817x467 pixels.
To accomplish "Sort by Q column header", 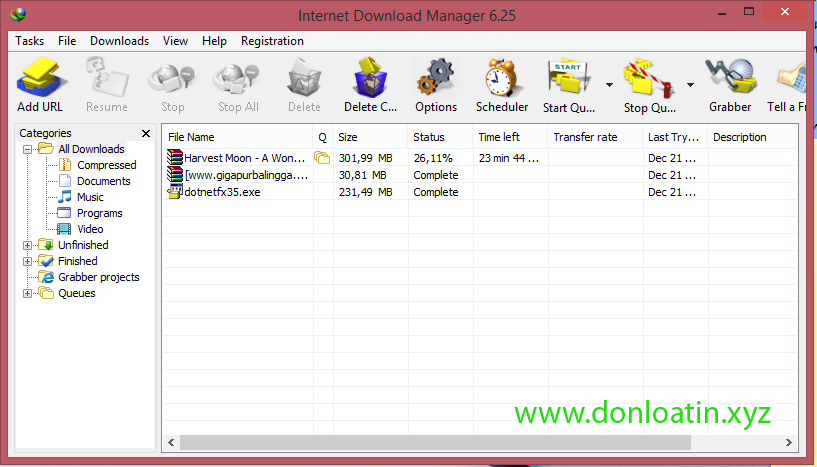I will (x=323, y=137).
